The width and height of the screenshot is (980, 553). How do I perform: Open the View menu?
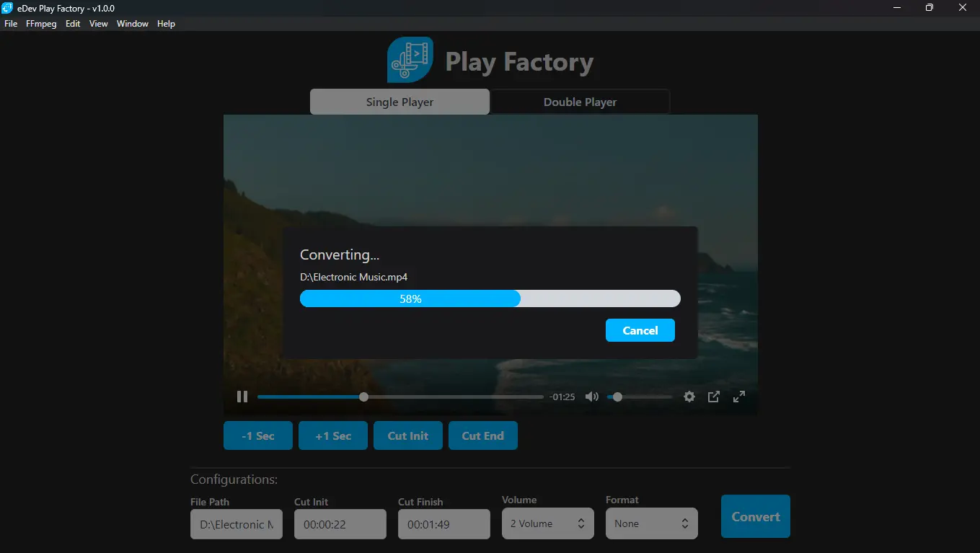[98, 23]
